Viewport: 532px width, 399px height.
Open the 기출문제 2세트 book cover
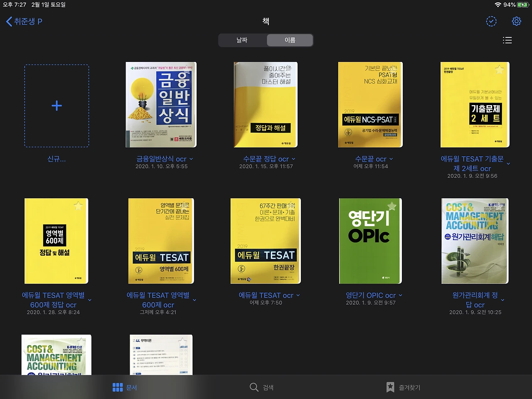[475, 105]
